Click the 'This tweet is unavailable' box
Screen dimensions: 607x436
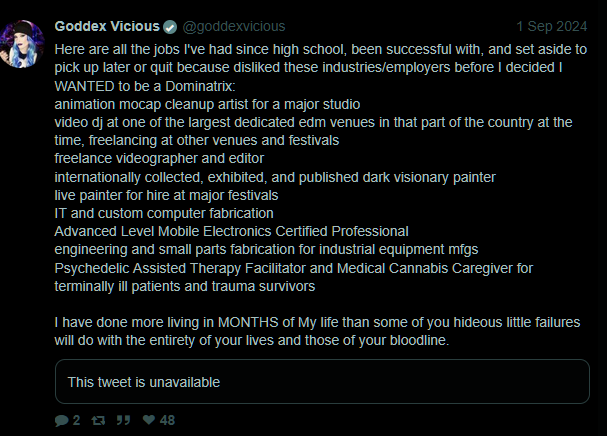pos(321,382)
